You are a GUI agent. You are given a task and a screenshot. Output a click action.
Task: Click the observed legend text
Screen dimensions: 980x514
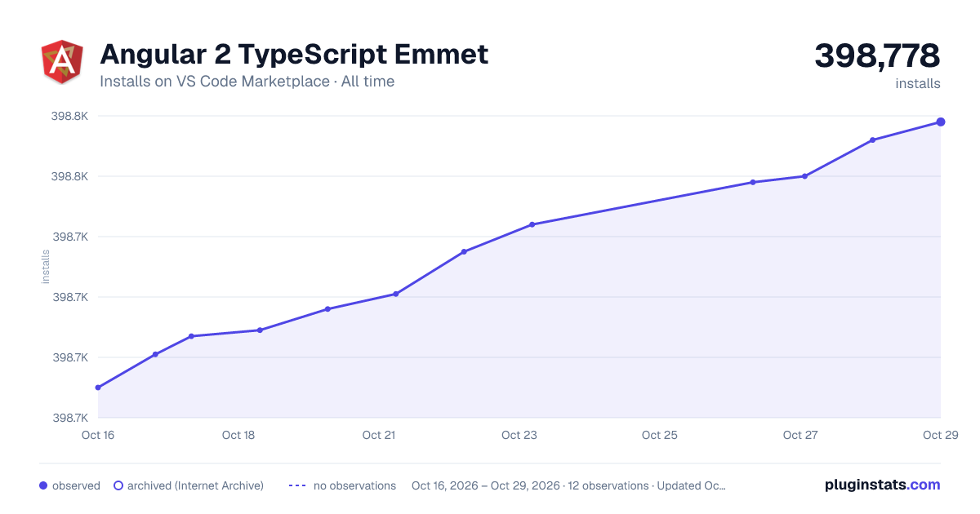pyautogui.click(x=76, y=485)
